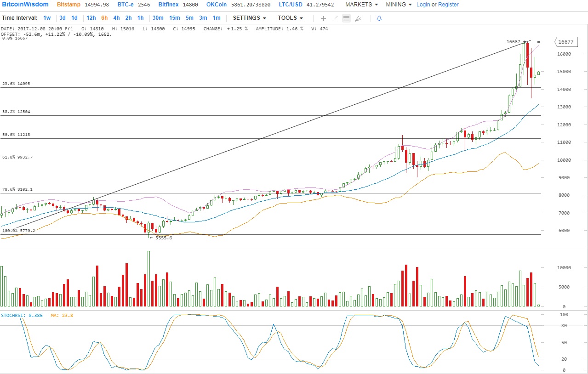The width and height of the screenshot is (588, 374).
Task: Go to the Register page
Action: [448, 5]
